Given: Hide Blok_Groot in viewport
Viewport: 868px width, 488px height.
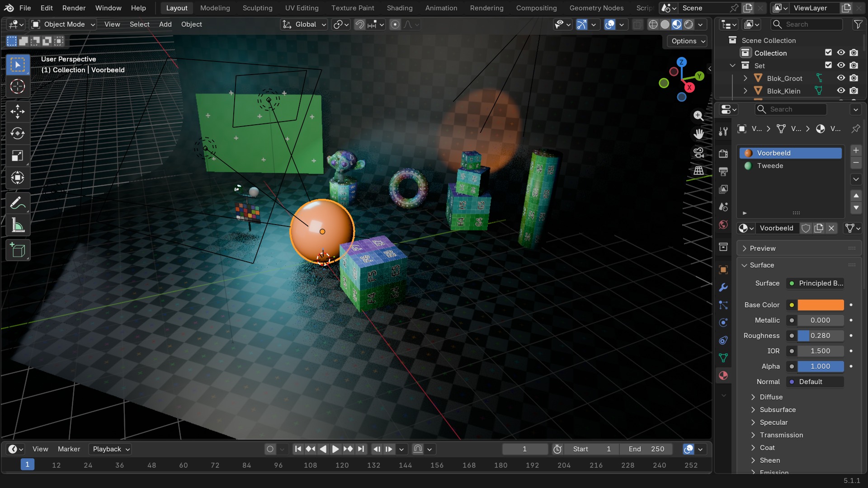Looking at the screenshot, I should point(841,78).
